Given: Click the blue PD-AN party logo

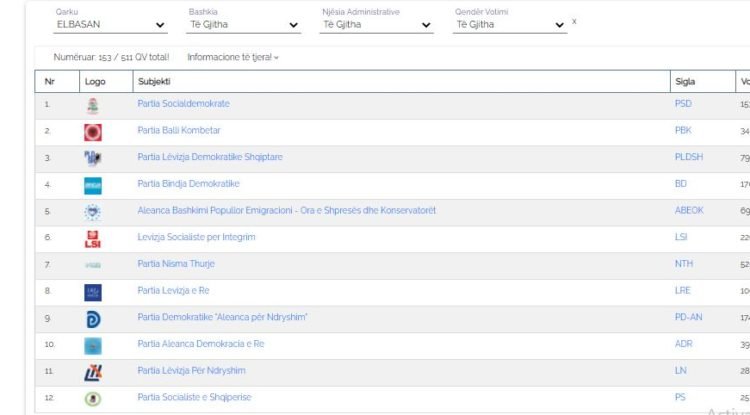Looking at the screenshot, I should pyautogui.click(x=93, y=318).
